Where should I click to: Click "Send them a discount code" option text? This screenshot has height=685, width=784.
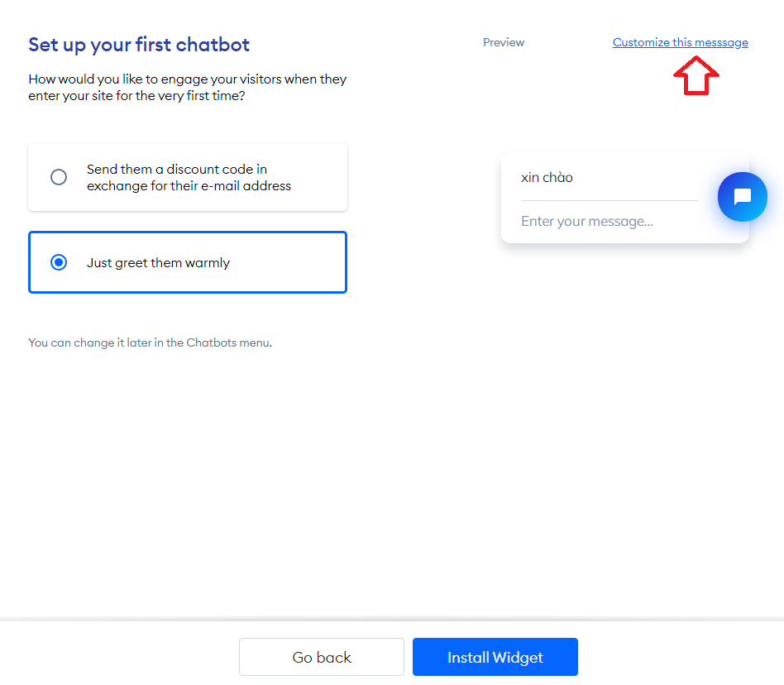pos(177,170)
